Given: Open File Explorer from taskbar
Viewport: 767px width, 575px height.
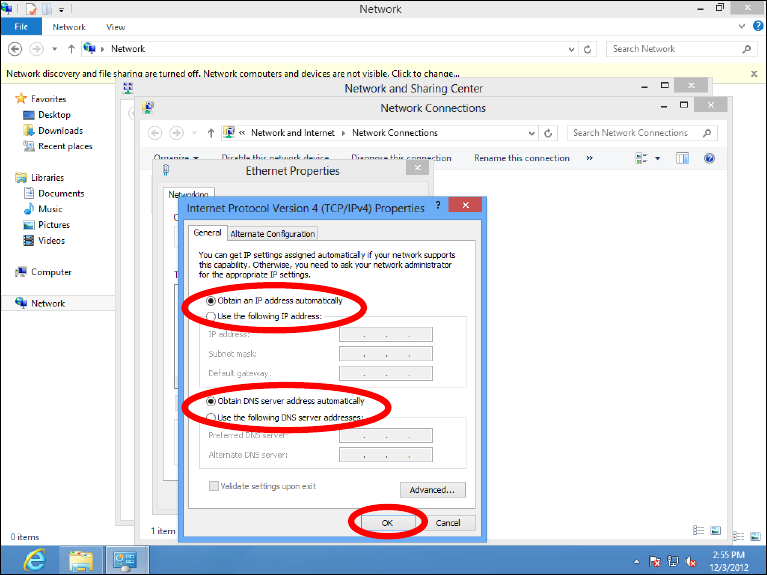Looking at the screenshot, I should [x=81, y=560].
